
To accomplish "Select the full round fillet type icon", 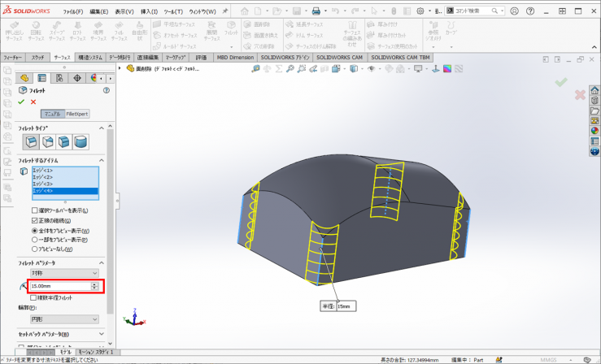I will pyautogui.click(x=81, y=142).
